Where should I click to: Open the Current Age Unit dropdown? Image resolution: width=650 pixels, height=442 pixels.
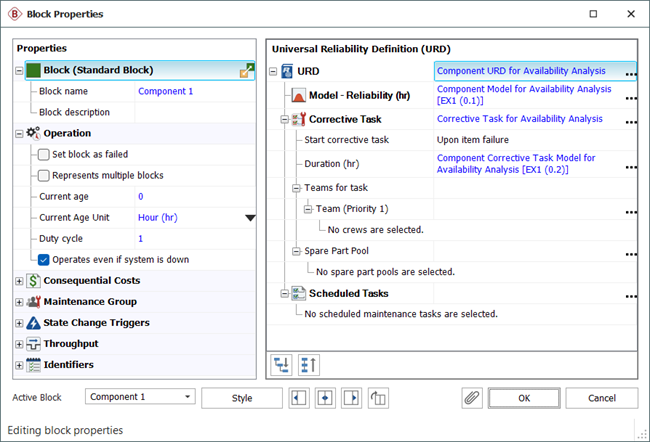pos(250,217)
